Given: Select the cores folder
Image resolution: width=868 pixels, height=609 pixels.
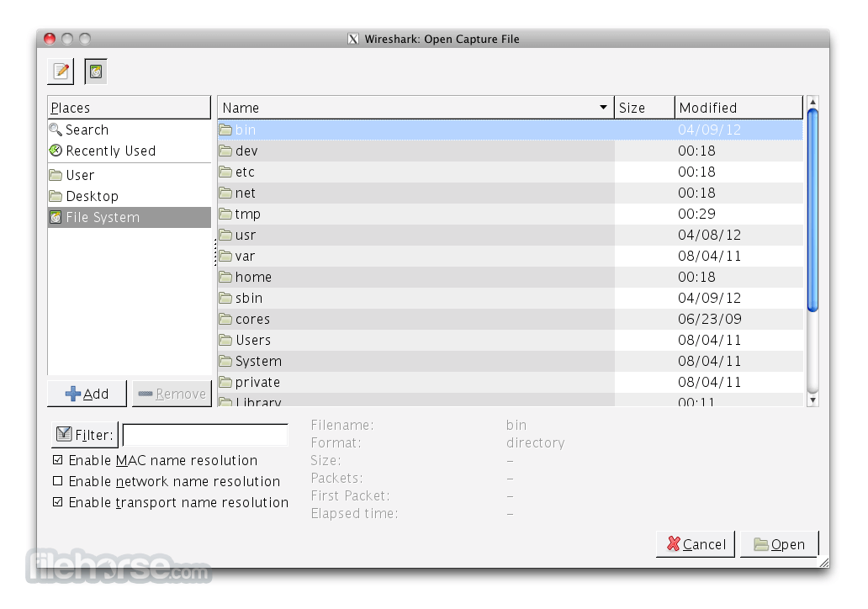Looking at the screenshot, I should coord(510,319).
